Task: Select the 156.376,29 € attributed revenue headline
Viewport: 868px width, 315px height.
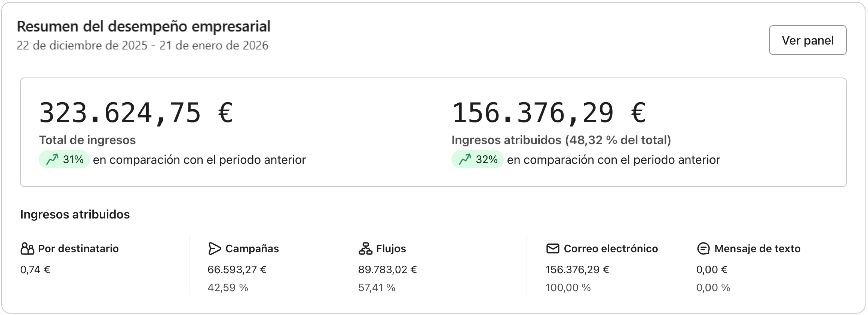Action: [548, 113]
